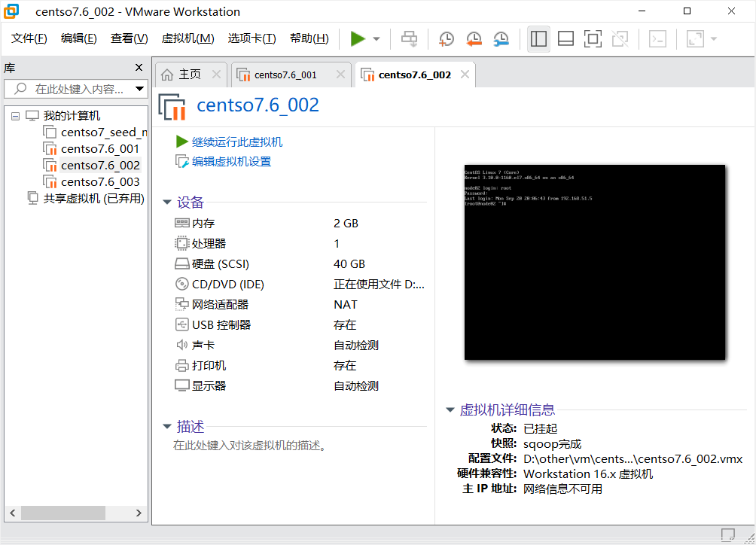Image resolution: width=756 pixels, height=545 pixels.
Task: Close the library panel
Action: pyautogui.click(x=139, y=68)
